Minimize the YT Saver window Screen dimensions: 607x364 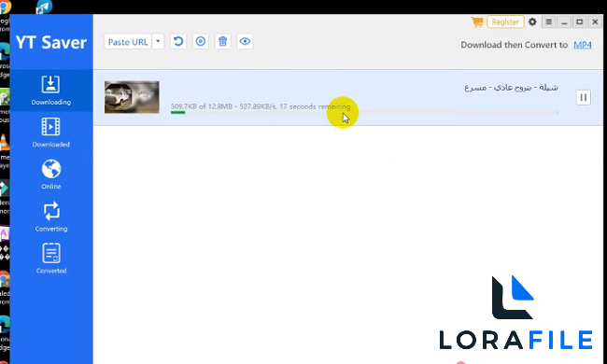pyautogui.click(x=564, y=22)
